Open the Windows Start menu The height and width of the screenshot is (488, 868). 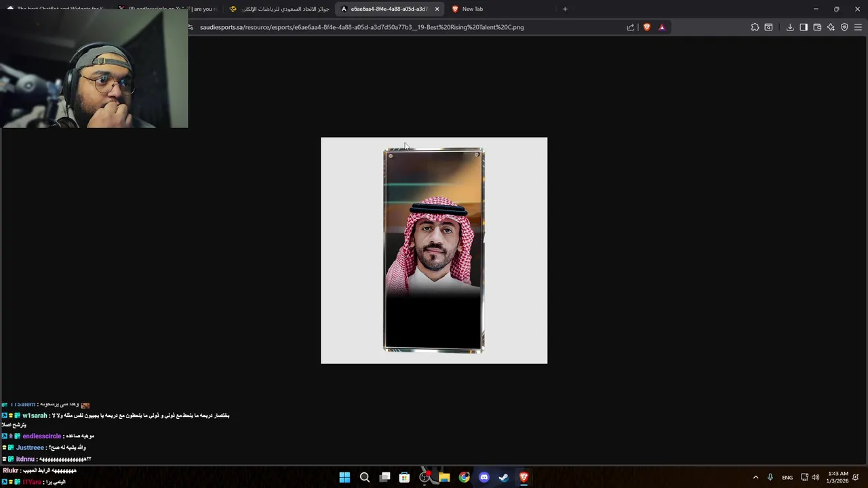point(344,477)
